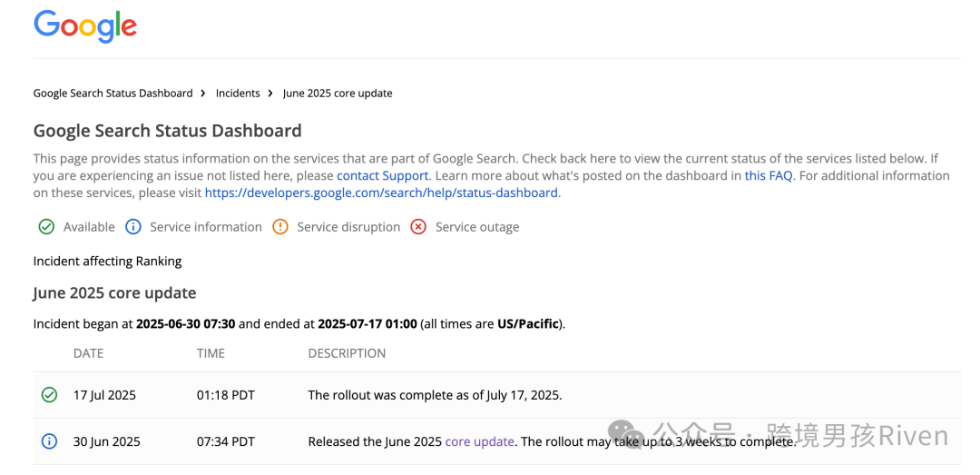This screenshot has width=980, height=475.
Task: Click the blue Service information icon in legend
Action: (x=133, y=226)
